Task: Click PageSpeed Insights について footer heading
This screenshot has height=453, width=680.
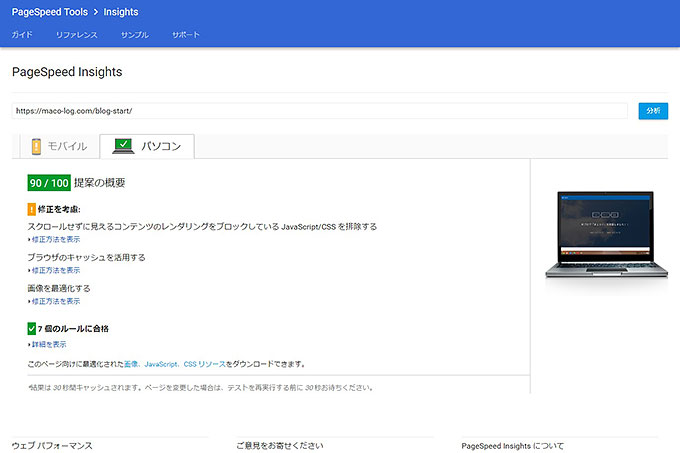Action: pos(513,446)
